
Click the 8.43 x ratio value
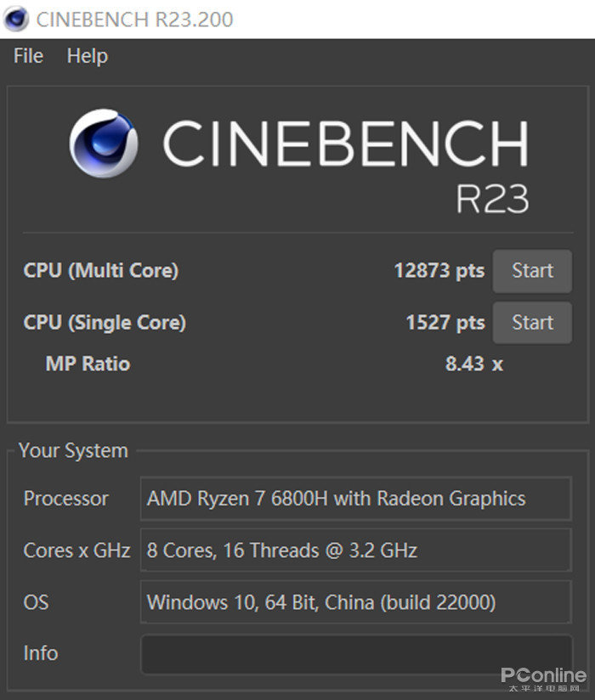pos(473,364)
